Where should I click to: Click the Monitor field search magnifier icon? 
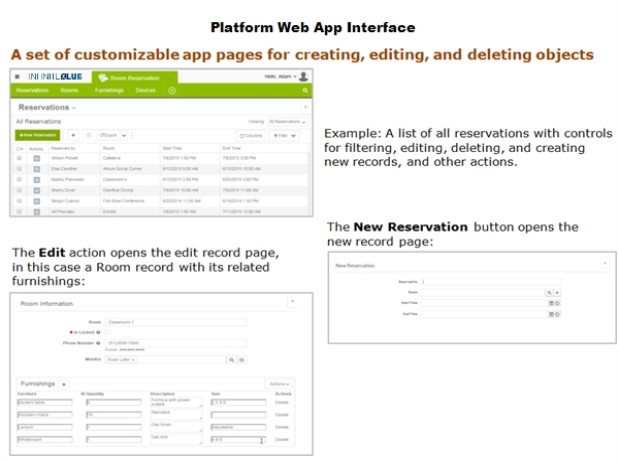(x=230, y=358)
